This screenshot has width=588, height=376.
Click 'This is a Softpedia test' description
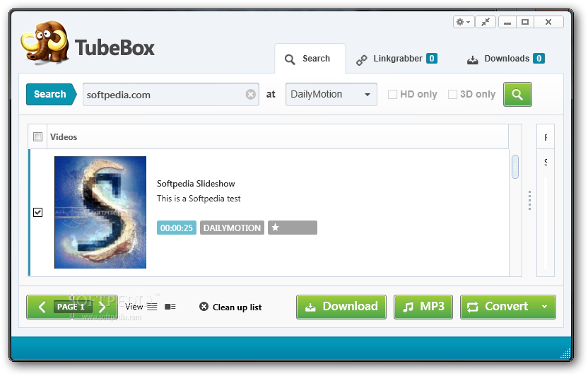pyautogui.click(x=199, y=199)
